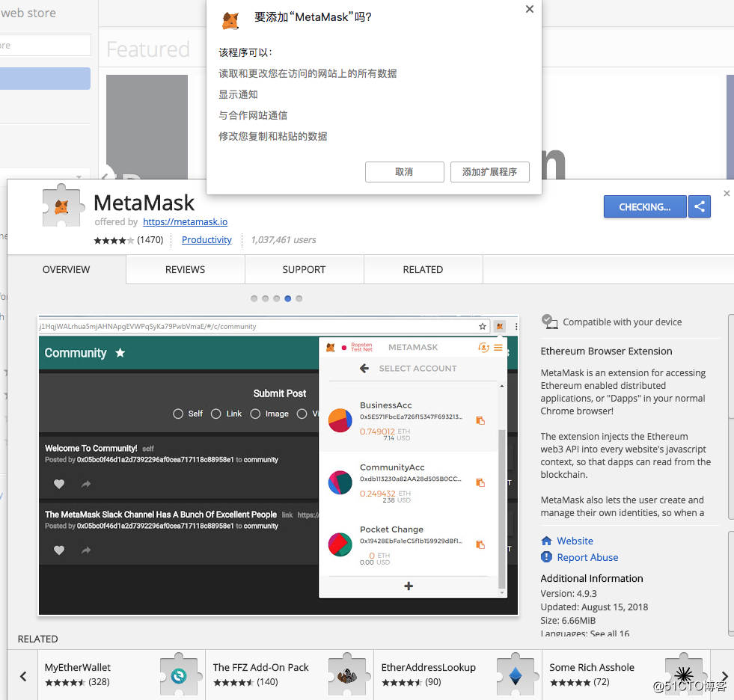Switch to the RELATED tab

click(423, 269)
